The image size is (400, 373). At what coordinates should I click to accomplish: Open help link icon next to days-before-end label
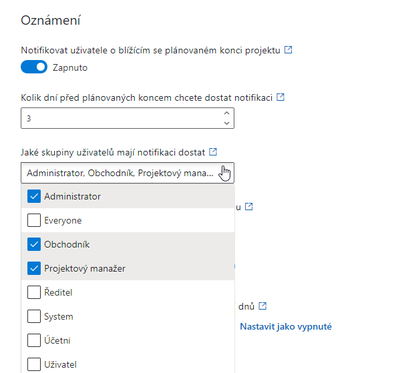coord(281,97)
